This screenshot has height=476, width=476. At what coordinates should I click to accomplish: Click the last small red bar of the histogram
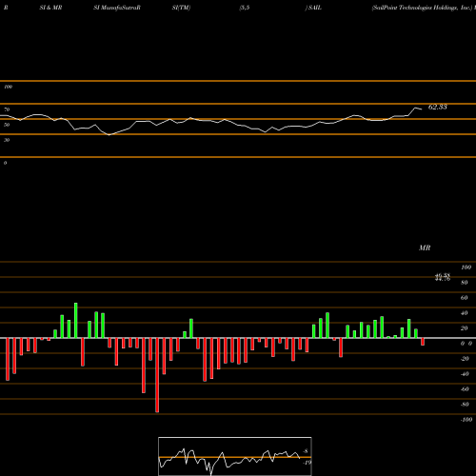coord(423,342)
